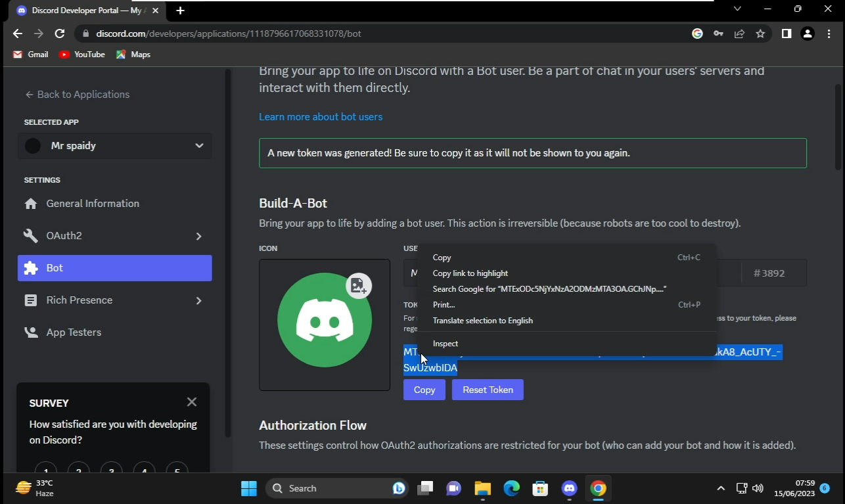Open Chrome profile avatar icon
The height and width of the screenshot is (504, 845).
pyautogui.click(x=808, y=34)
